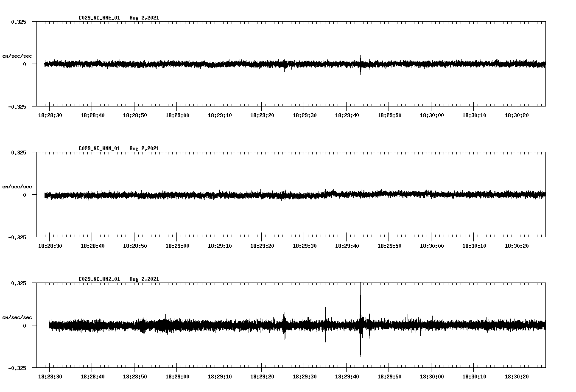Click the 18:30:10 time label under the HNZ plot
Viewport: 576px width, 392px height.
tap(474, 377)
